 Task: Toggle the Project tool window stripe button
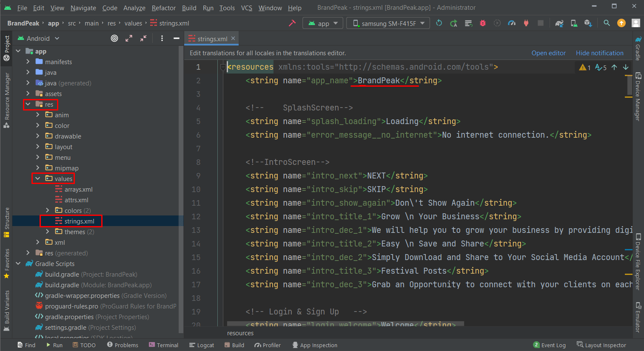[x=6, y=48]
